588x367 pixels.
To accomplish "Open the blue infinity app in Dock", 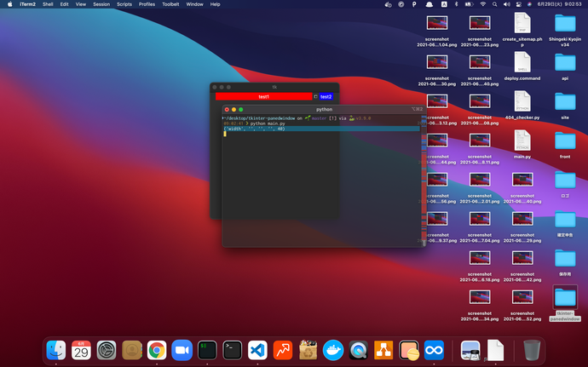I will [434, 350].
